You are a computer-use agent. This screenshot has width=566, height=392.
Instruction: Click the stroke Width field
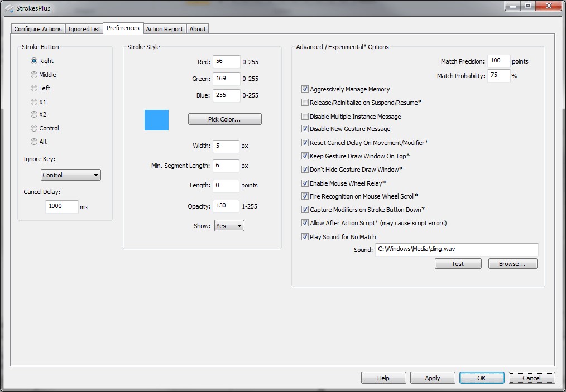226,146
